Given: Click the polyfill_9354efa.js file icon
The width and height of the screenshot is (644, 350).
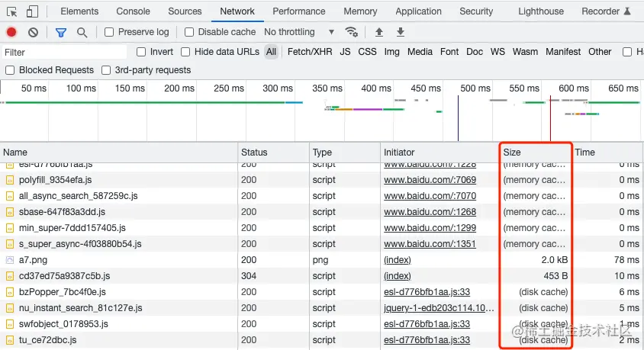Looking at the screenshot, I should point(10,180).
